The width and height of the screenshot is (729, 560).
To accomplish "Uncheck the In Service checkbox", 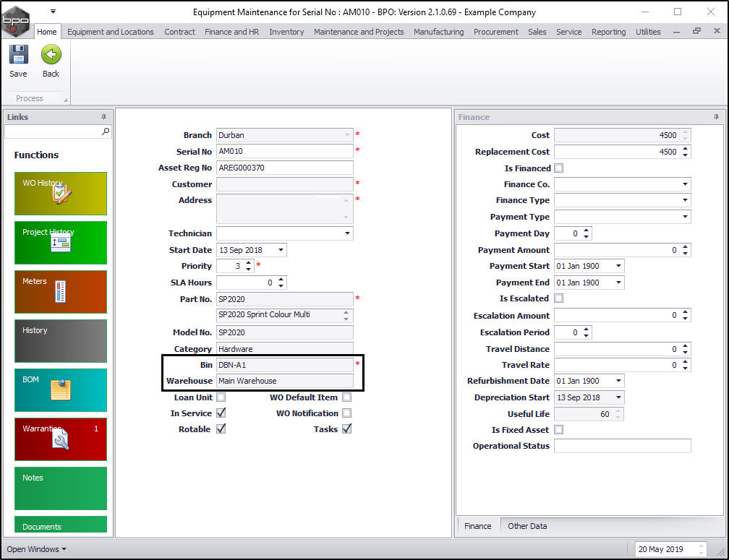I will click(221, 413).
